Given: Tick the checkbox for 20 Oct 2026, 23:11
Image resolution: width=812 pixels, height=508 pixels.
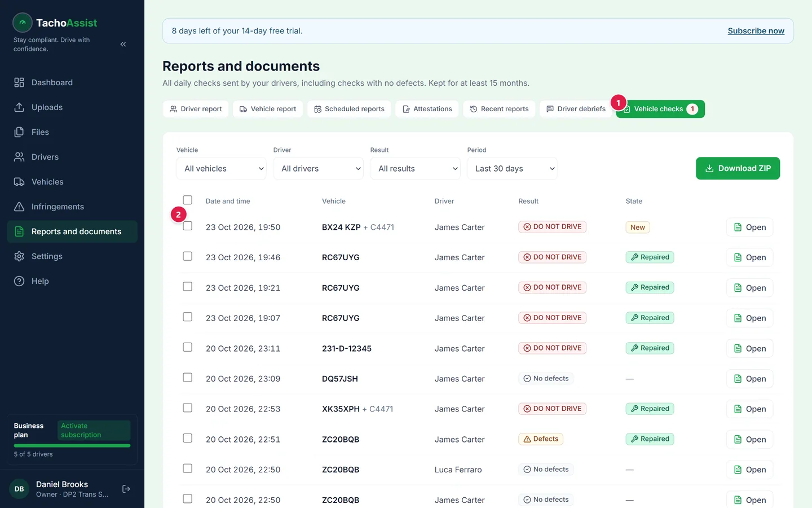Looking at the screenshot, I should coord(188,347).
